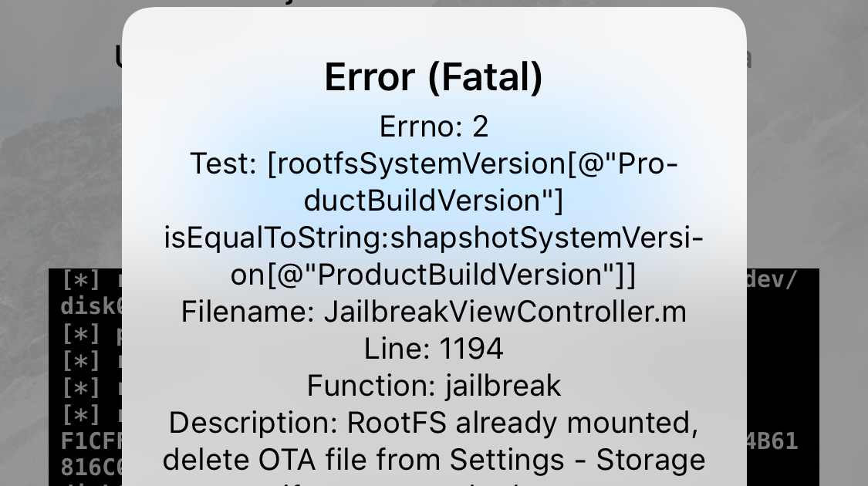Select the "Errno: 2" line
The height and width of the screenshot is (486, 868).
(434, 127)
